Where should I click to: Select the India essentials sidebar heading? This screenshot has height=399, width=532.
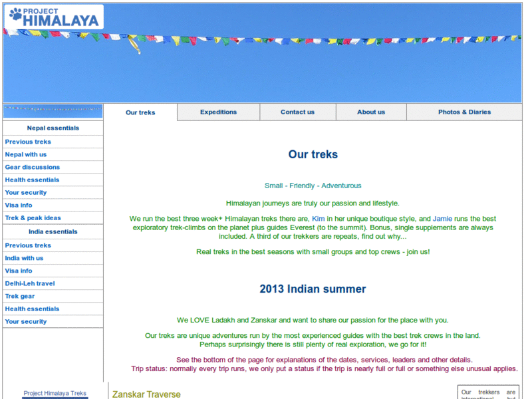point(53,231)
